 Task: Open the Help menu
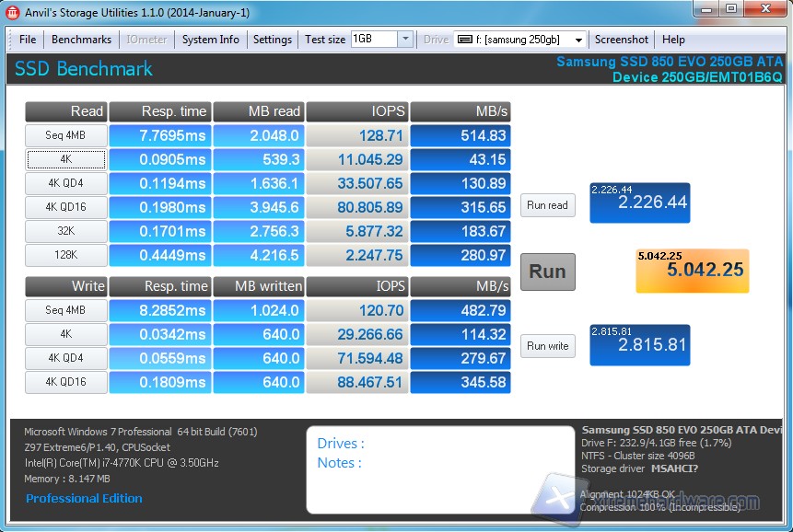(673, 40)
